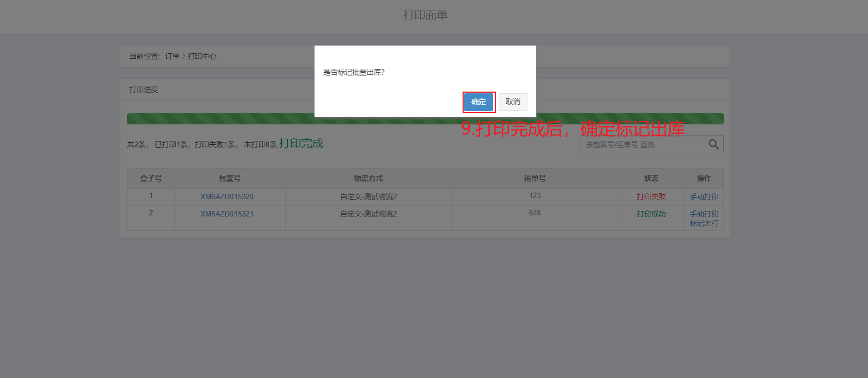Click 自定义-测试物流2 in box 1 row
The image size is (868, 378).
pyautogui.click(x=369, y=196)
